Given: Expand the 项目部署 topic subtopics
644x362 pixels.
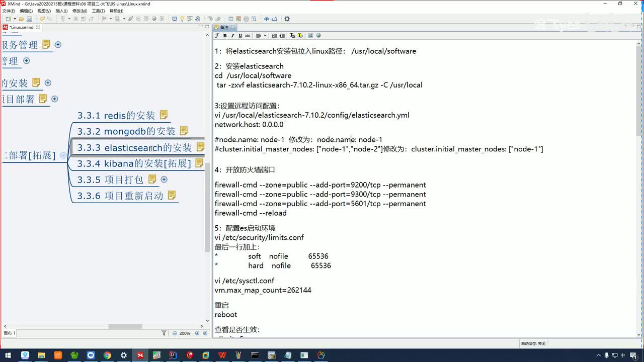Looking at the screenshot, I should tap(55, 99).
